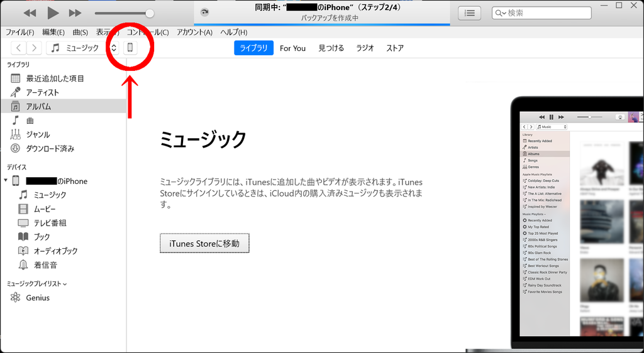Click the ライブラリ sidebar section header
644x353 pixels.
tap(18, 65)
